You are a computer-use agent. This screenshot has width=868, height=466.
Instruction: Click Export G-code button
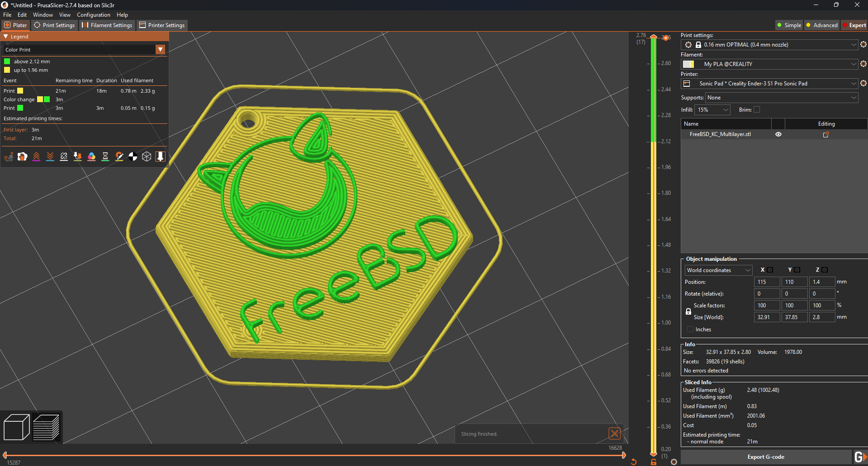[x=766, y=457]
